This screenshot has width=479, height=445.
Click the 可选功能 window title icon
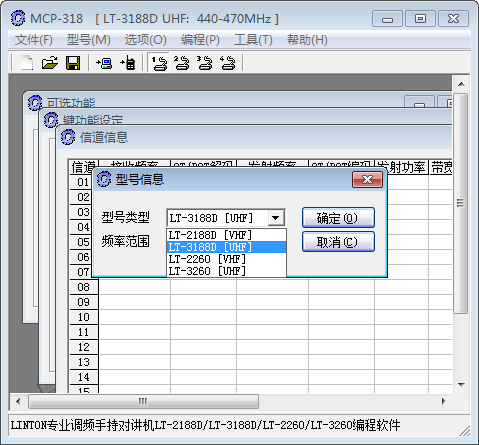pos(35,102)
